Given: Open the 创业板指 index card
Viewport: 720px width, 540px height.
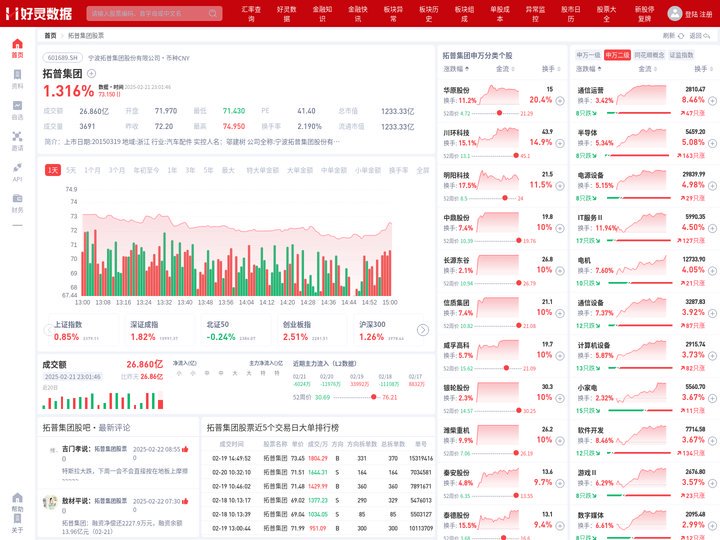Looking at the screenshot, I should [x=312, y=330].
